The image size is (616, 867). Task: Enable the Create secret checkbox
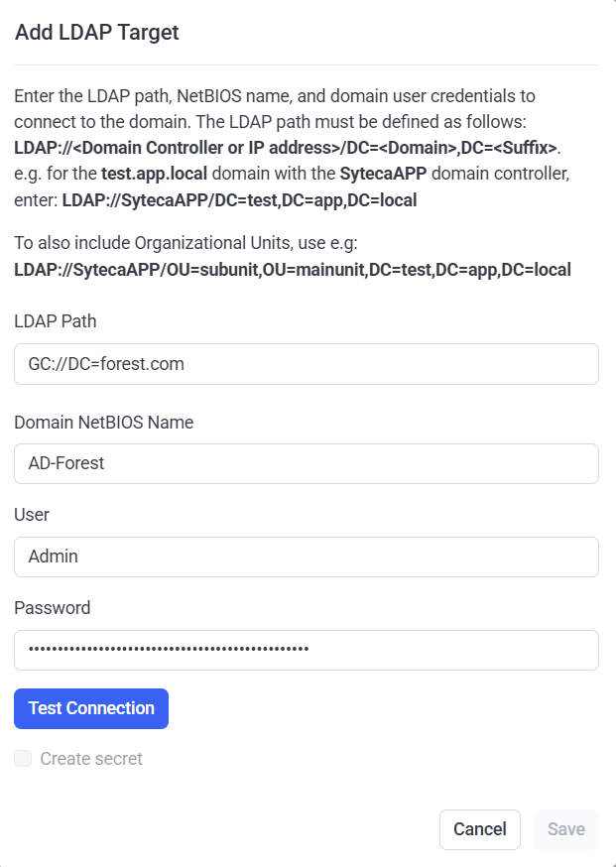point(23,759)
